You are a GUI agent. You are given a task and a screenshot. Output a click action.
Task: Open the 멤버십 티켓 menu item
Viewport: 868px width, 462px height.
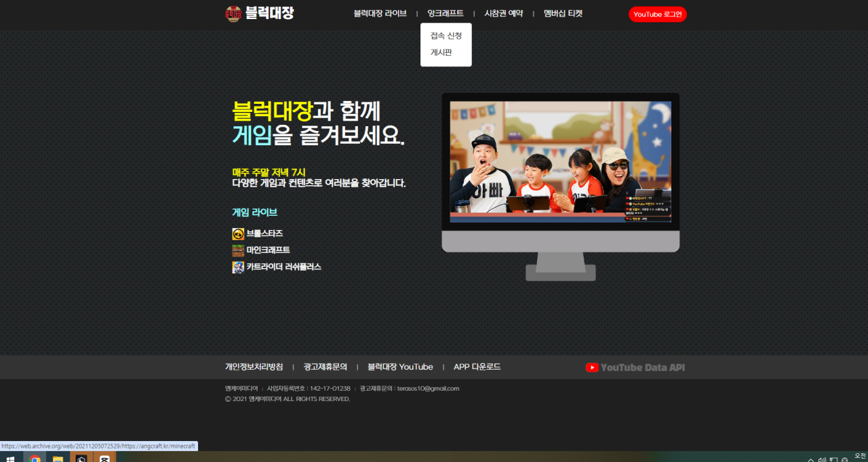click(563, 14)
